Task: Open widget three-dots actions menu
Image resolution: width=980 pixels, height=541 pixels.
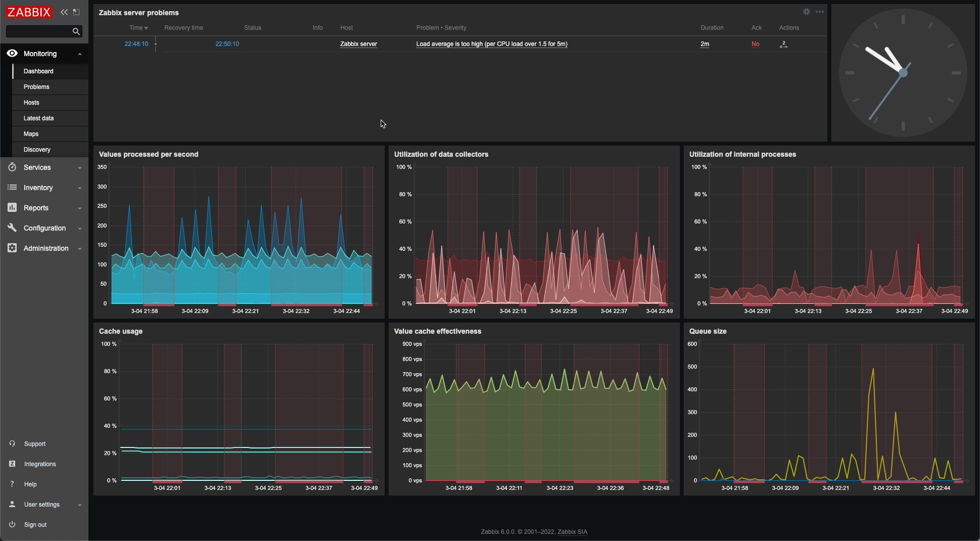Action: (819, 12)
